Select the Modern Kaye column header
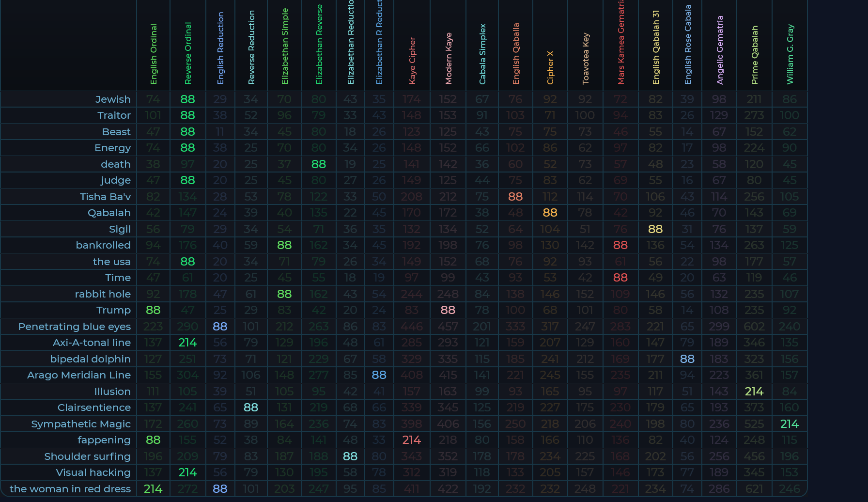Viewport: 868px width, 502px height. click(448, 59)
